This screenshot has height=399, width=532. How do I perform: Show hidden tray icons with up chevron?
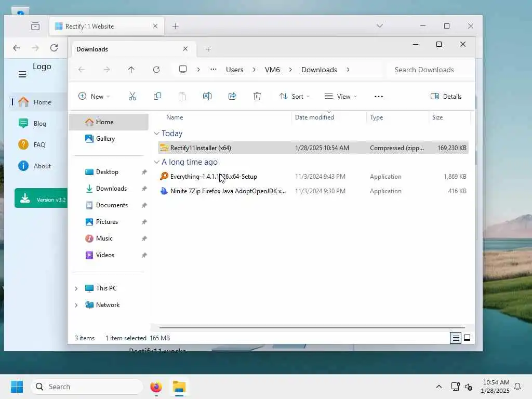438,387
